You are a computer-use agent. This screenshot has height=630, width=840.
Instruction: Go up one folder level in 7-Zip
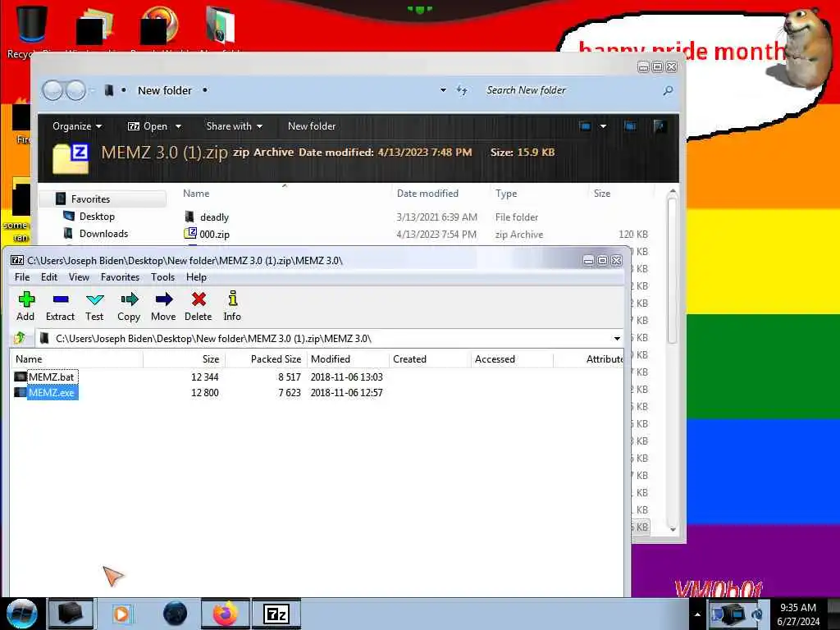21,338
